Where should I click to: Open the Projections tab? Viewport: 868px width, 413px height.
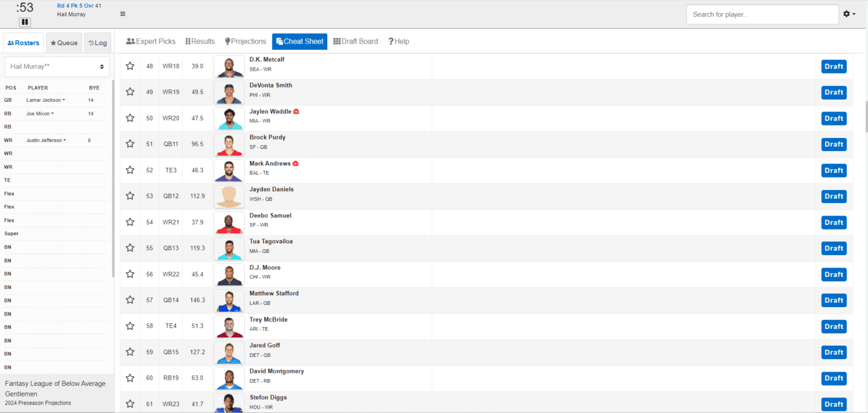click(x=245, y=41)
